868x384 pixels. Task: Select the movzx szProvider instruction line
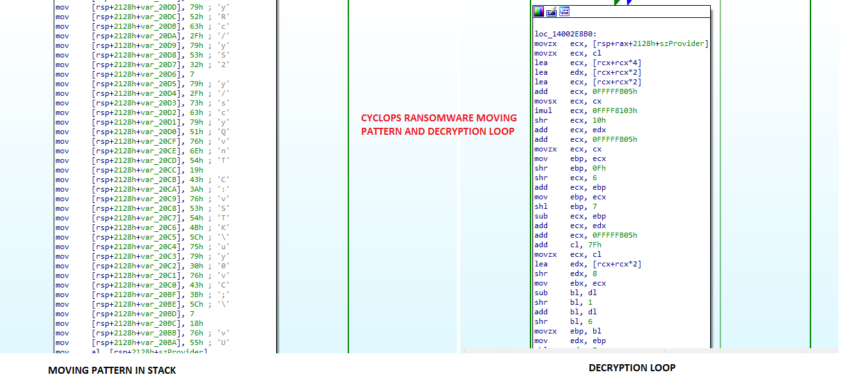(x=621, y=43)
